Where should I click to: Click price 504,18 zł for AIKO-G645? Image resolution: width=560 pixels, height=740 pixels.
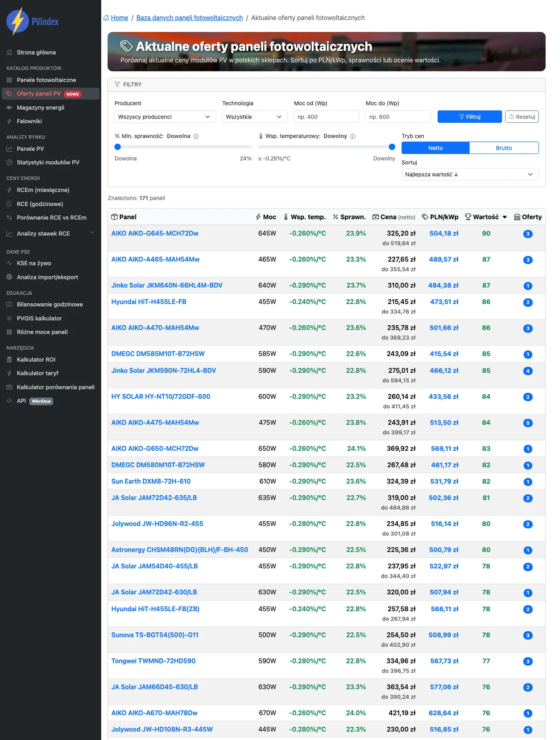(x=444, y=233)
